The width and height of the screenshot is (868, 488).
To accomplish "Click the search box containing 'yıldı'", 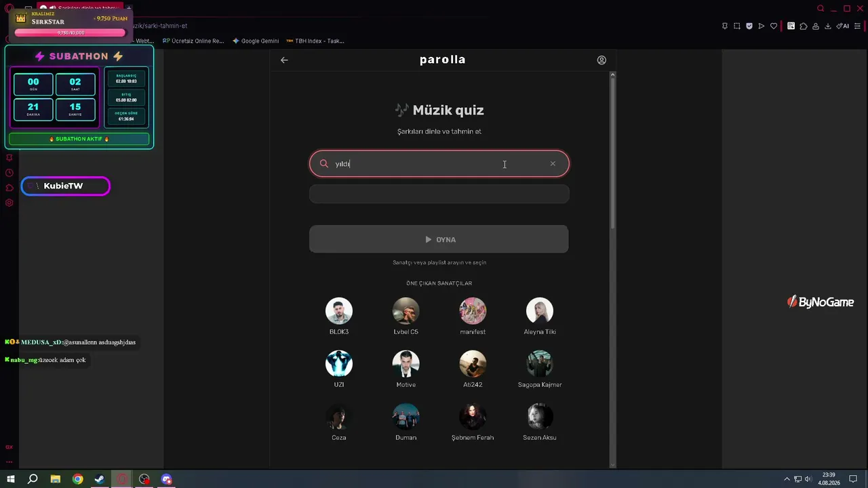I will [x=439, y=163].
